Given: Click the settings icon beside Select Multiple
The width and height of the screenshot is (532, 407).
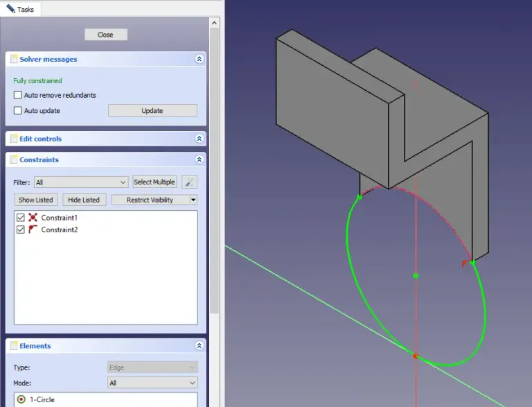Looking at the screenshot, I should pyautogui.click(x=189, y=182).
